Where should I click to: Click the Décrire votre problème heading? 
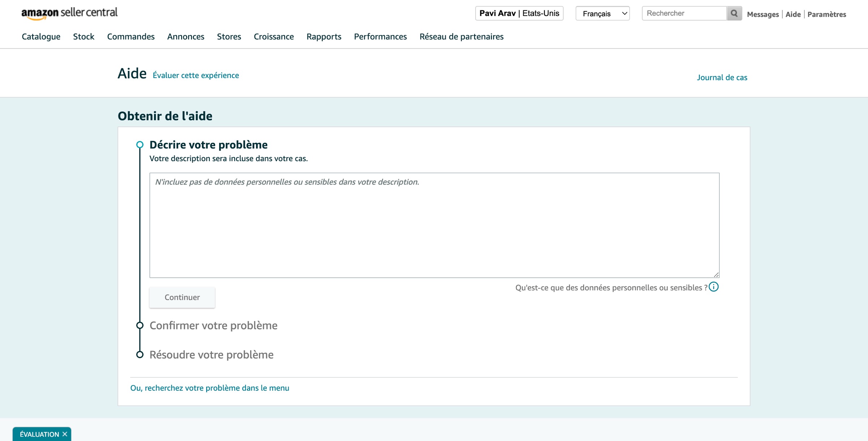coord(209,145)
